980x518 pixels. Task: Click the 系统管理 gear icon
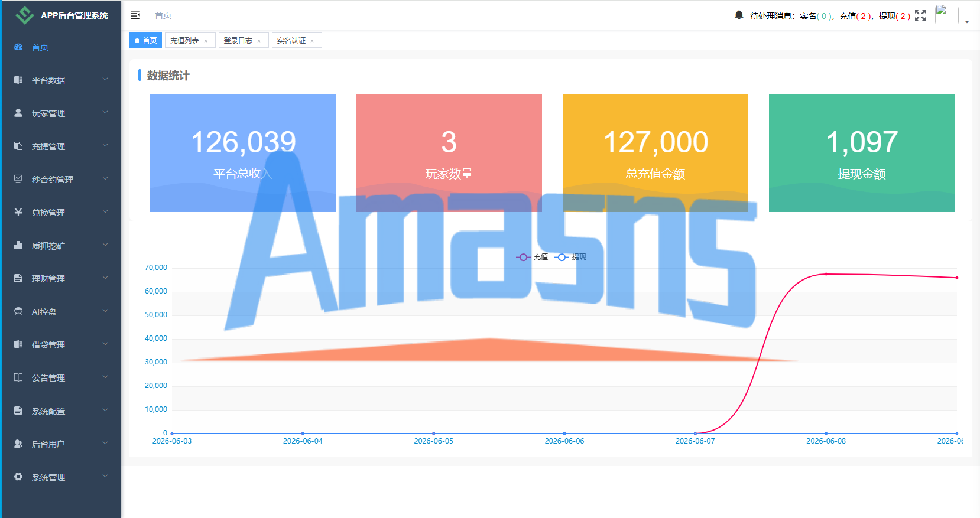(18, 477)
